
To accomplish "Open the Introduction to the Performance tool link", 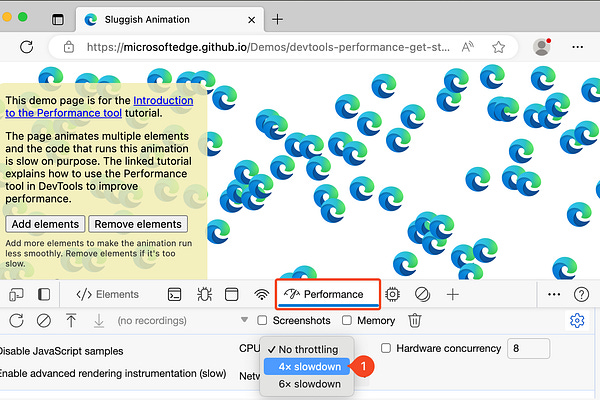I will 99,107.
